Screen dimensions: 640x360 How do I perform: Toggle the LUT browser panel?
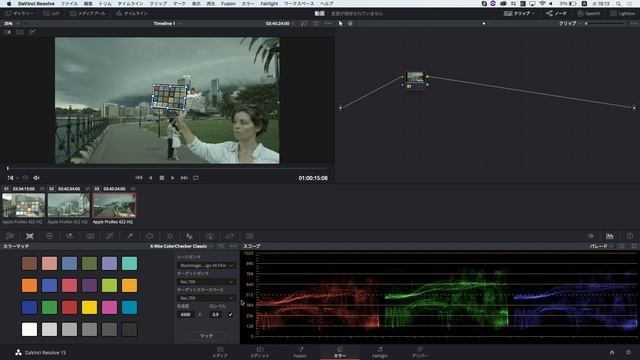coord(51,13)
